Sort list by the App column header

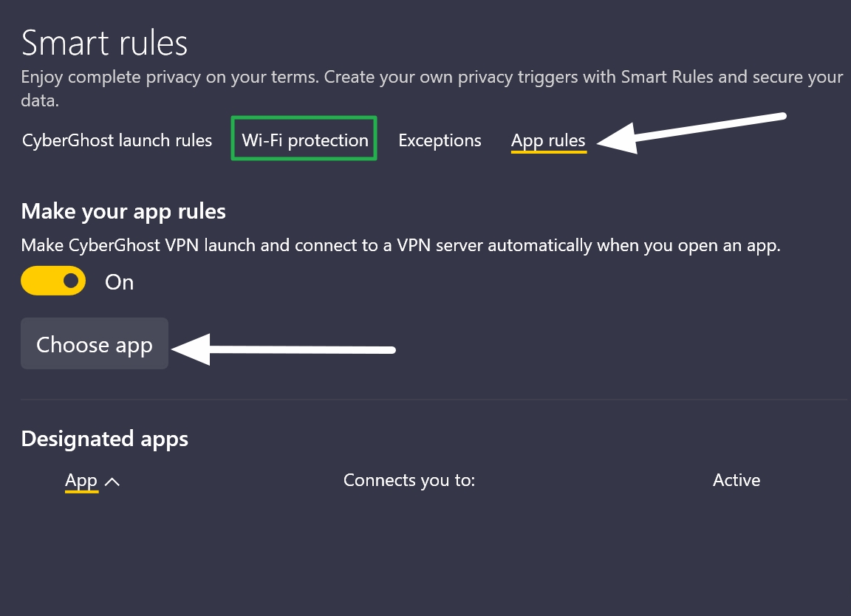click(81, 480)
